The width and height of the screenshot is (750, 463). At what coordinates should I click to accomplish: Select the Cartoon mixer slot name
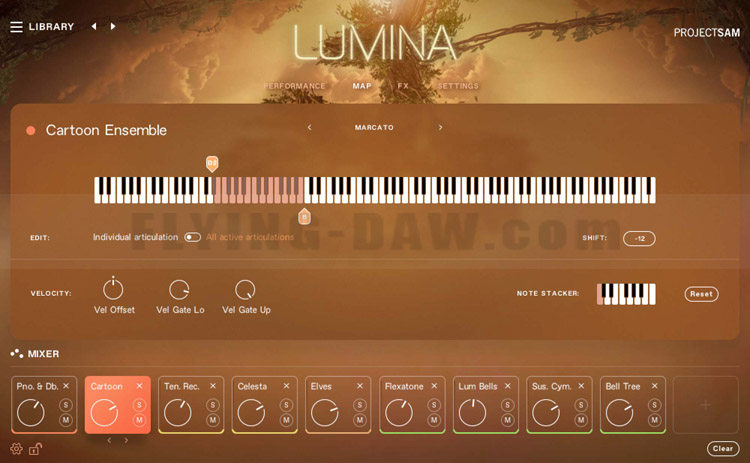(x=107, y=386)
